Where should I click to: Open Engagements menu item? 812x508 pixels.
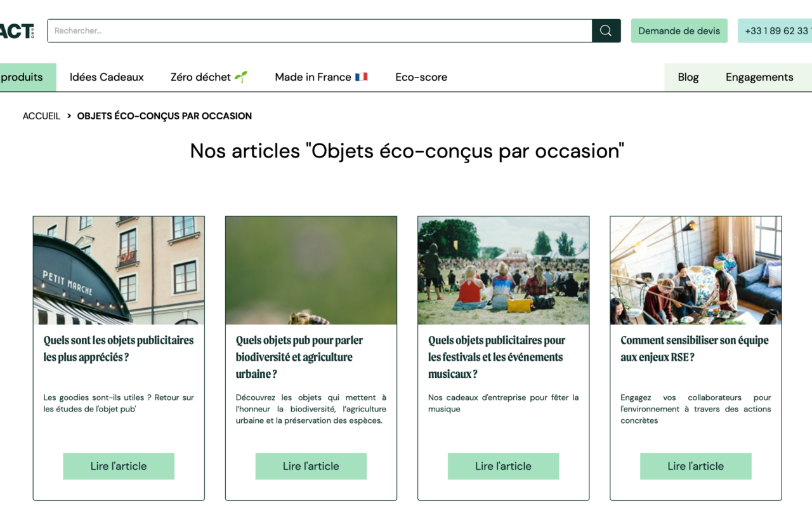[759, 77]
